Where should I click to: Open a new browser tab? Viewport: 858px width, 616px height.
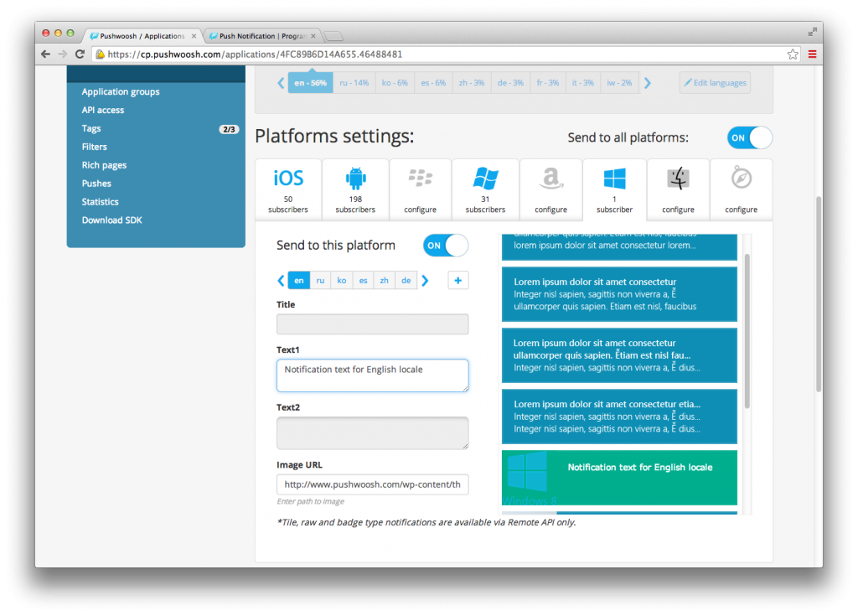333,36
